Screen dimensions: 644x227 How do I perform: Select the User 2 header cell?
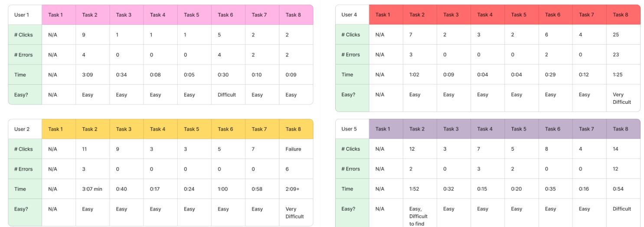(22, 129)
